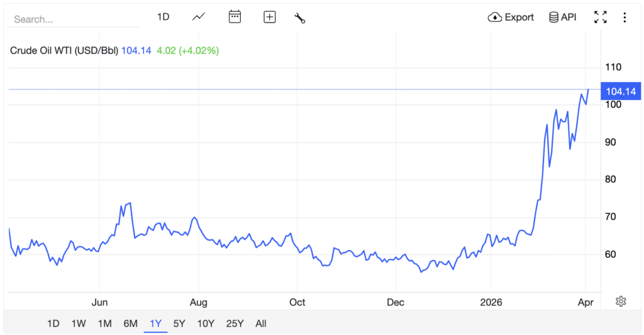The image size is (644, 335).
Task: Click the plus compare indicator icon
Action: pyautogui.click(x=269, y=17)
